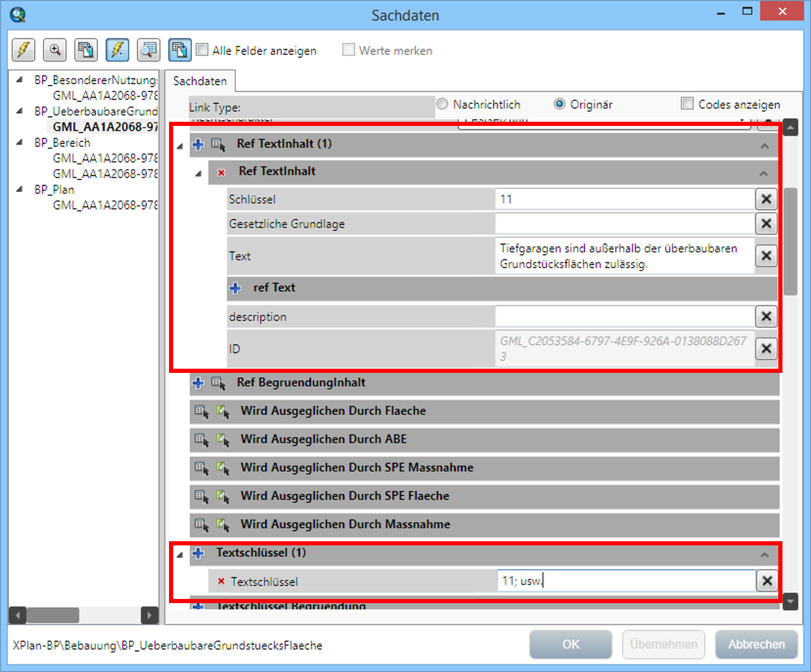Viewport: 811px width, 672px height.
Task: Select the Sachdaten tab
Action: [200, 81]
